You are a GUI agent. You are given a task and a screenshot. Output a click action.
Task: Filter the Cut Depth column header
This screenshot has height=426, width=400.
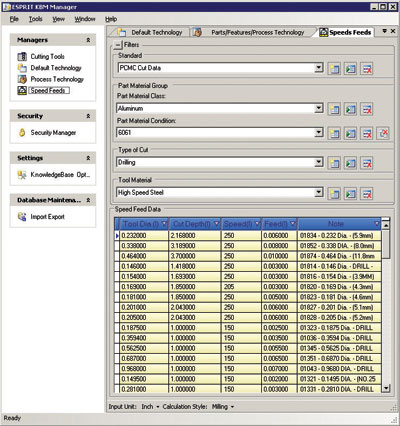(217, 224)
